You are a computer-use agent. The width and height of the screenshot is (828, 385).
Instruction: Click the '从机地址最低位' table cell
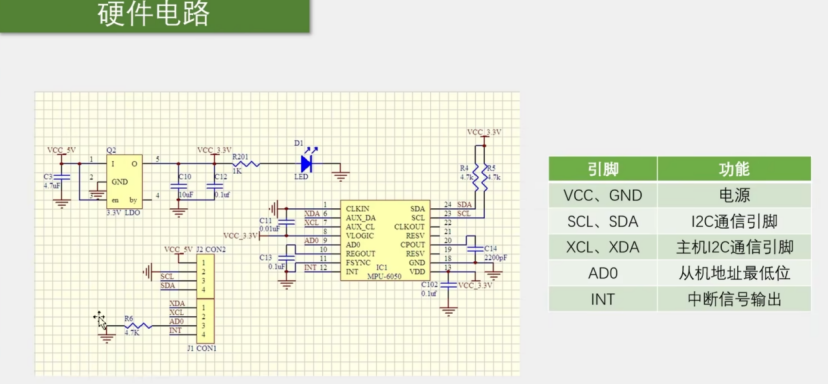tap(734, 273)
